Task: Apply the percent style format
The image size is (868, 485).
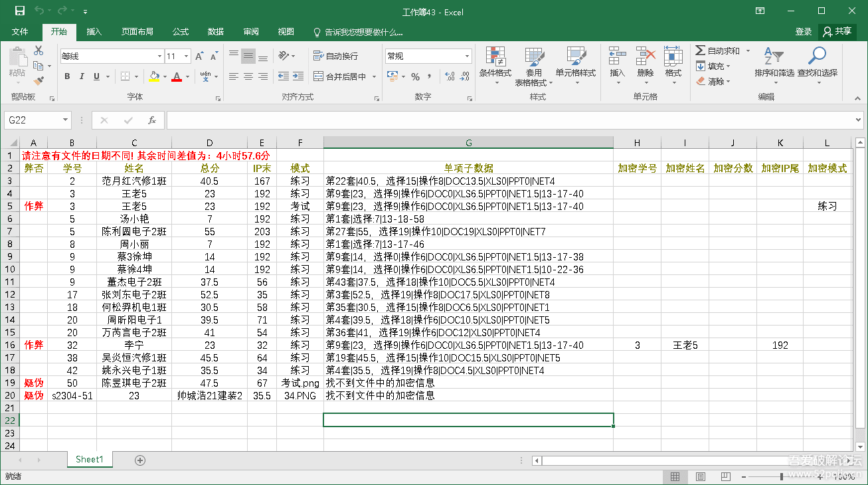Action: click(416, 77)
